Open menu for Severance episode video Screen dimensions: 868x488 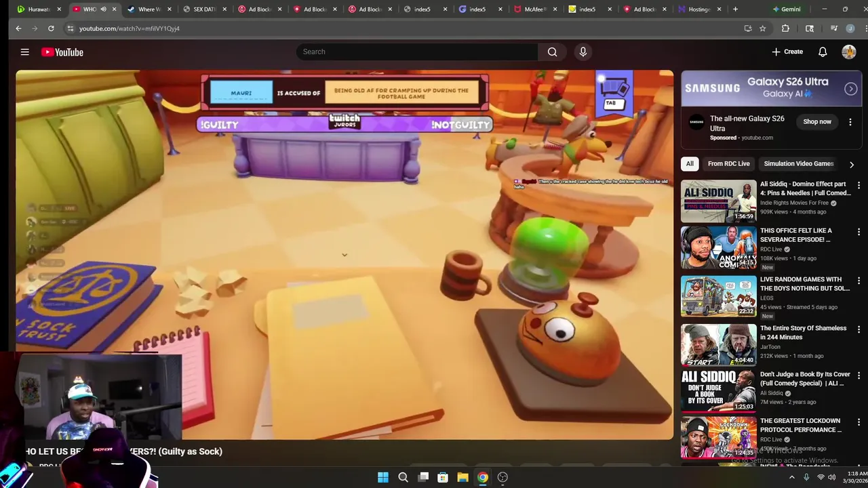859,232
